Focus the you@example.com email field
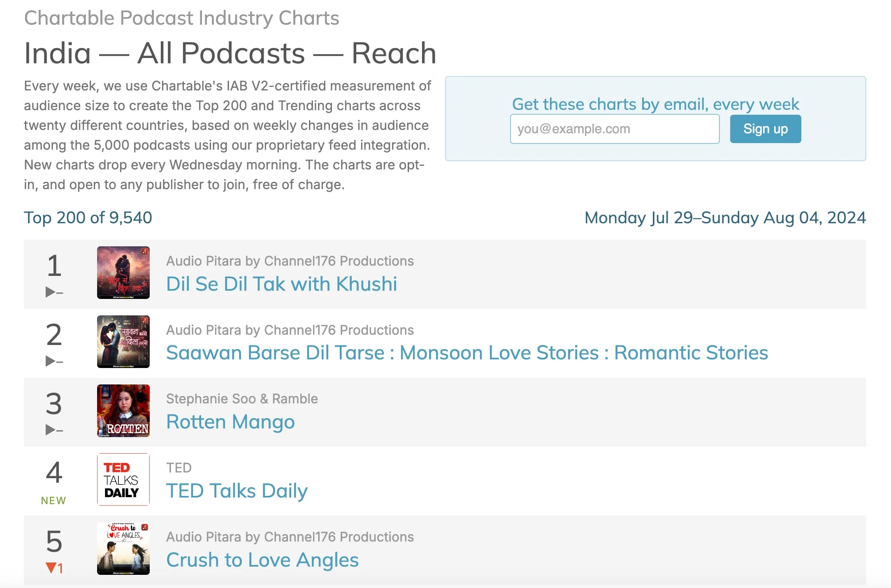Viewport: 891px width, 588px height. click(x=615, y=129)
